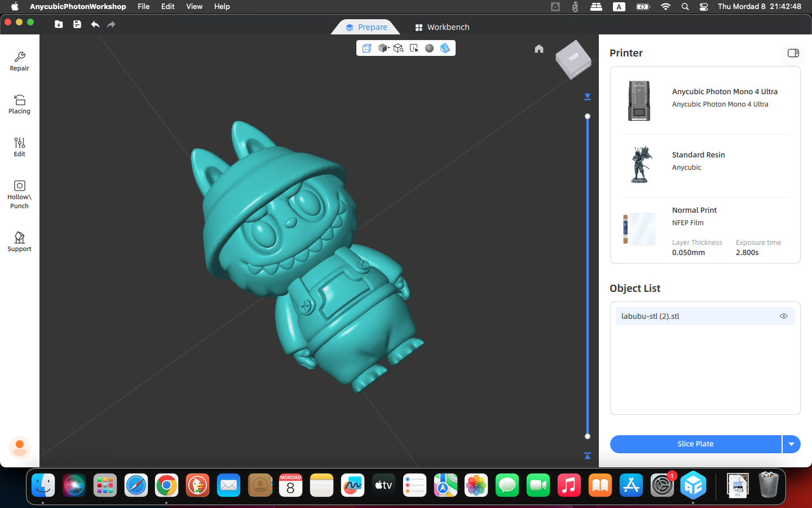
Task: Open the Normal Print settings entry
Action: coord(705,230)
